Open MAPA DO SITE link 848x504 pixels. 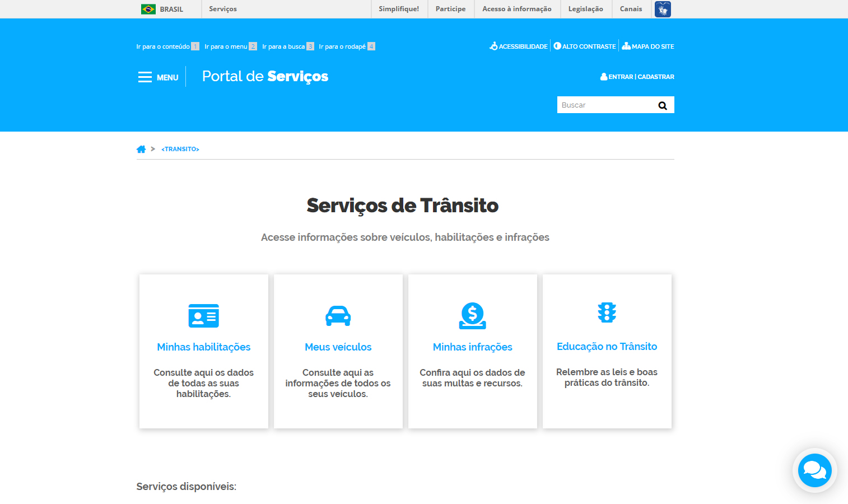648,46
